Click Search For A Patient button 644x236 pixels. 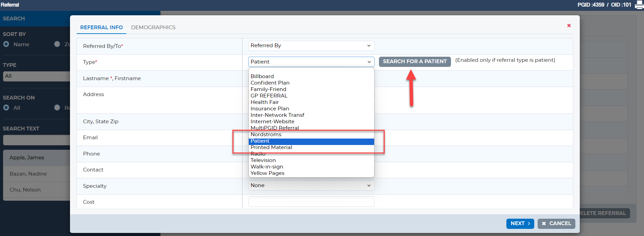(x=415, y=61)
